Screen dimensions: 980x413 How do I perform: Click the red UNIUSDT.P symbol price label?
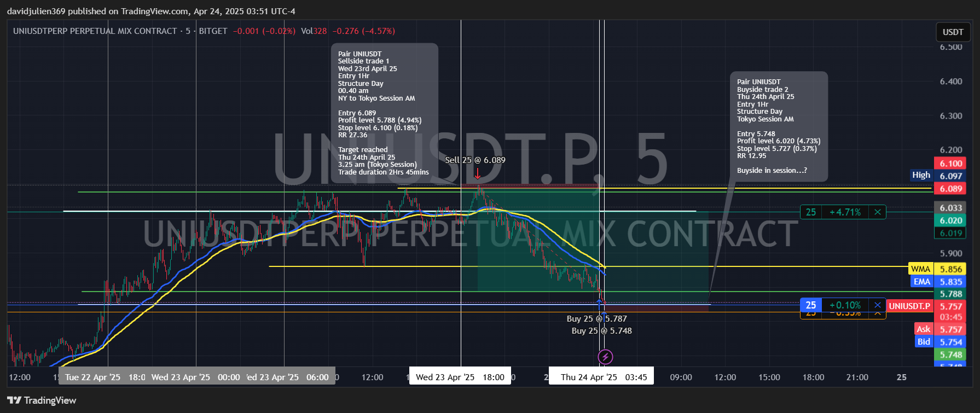pos(909,306)
